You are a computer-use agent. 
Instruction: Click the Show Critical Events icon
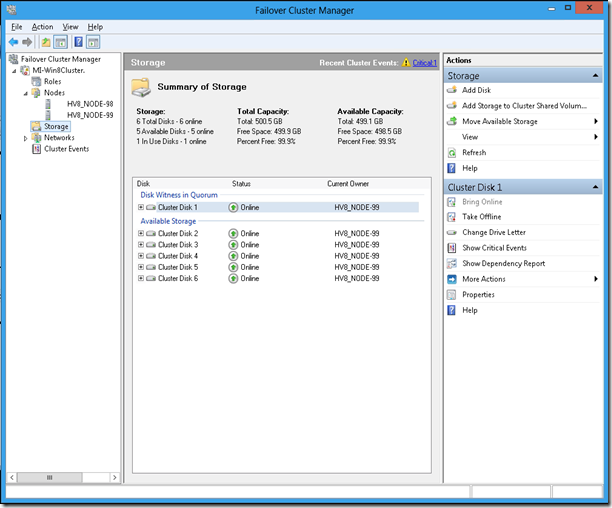click(x=452, y=248)
